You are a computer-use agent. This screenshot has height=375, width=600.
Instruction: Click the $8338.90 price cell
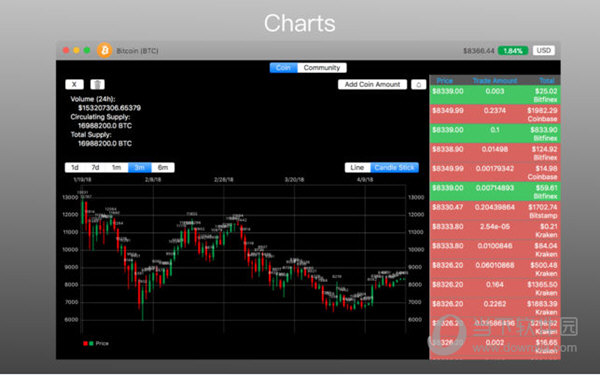point(448,149)
